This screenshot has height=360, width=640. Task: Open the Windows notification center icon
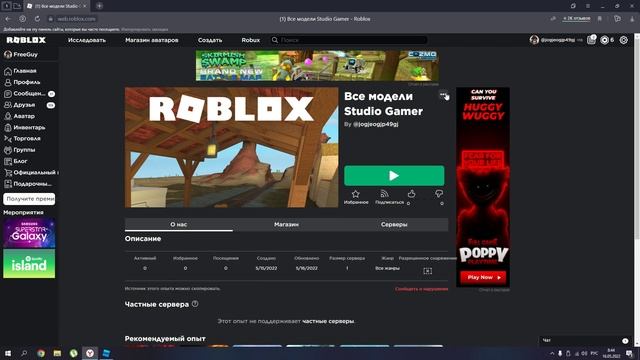click(x=629, y=353)
